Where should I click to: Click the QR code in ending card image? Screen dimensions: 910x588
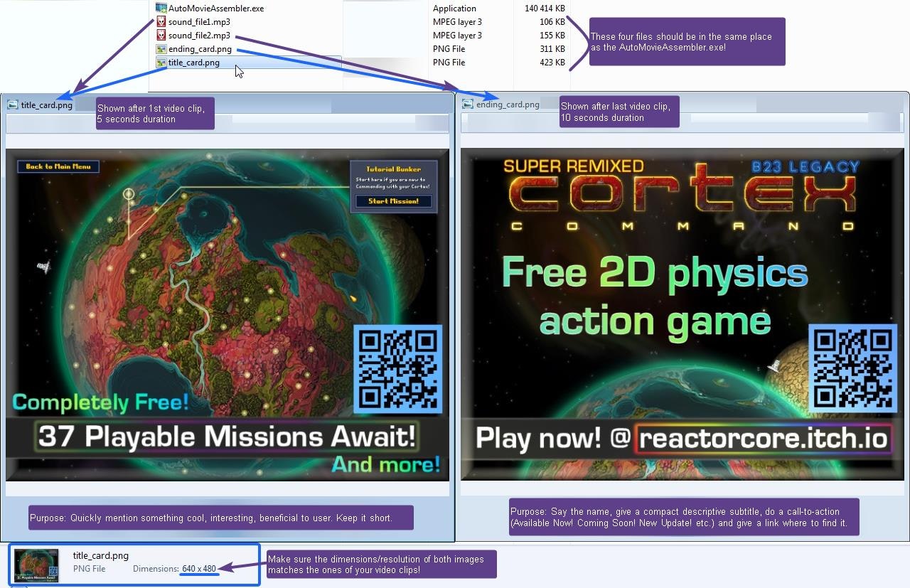(854, 369)
